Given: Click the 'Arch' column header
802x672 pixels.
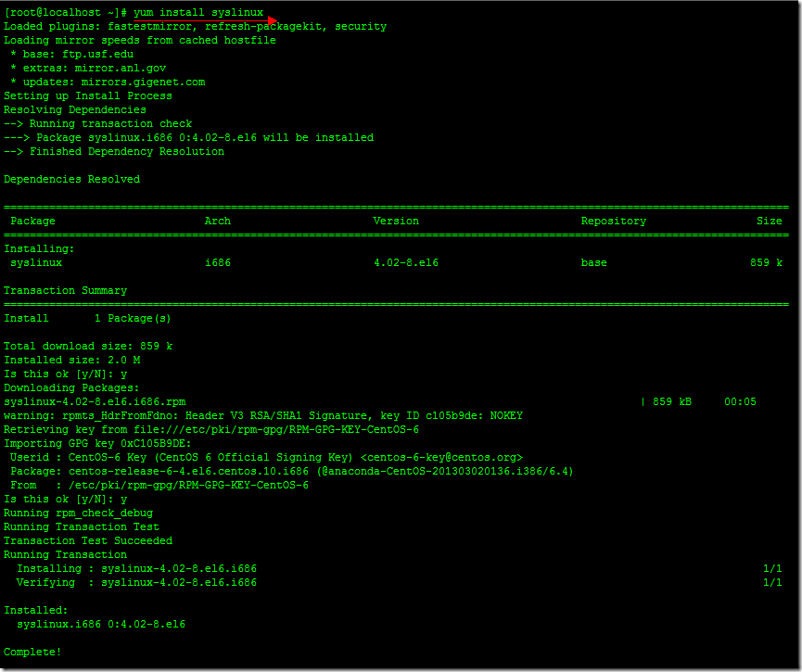Looking at the screenshot, I should point(218,221).
